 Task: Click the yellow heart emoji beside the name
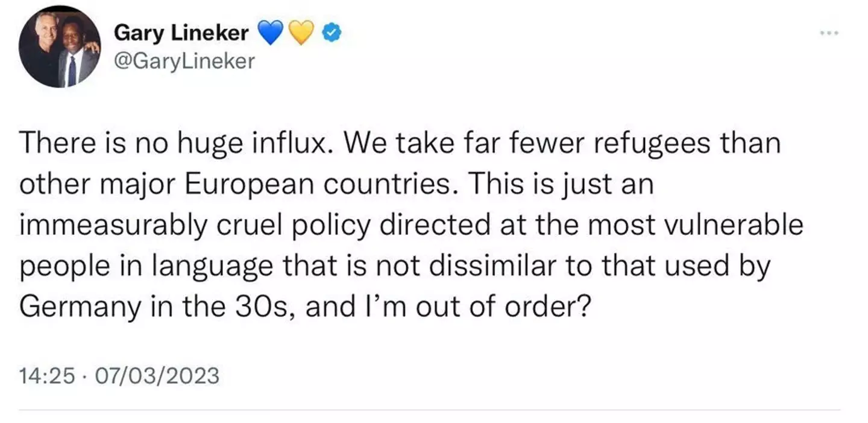[x=303, y=34]
